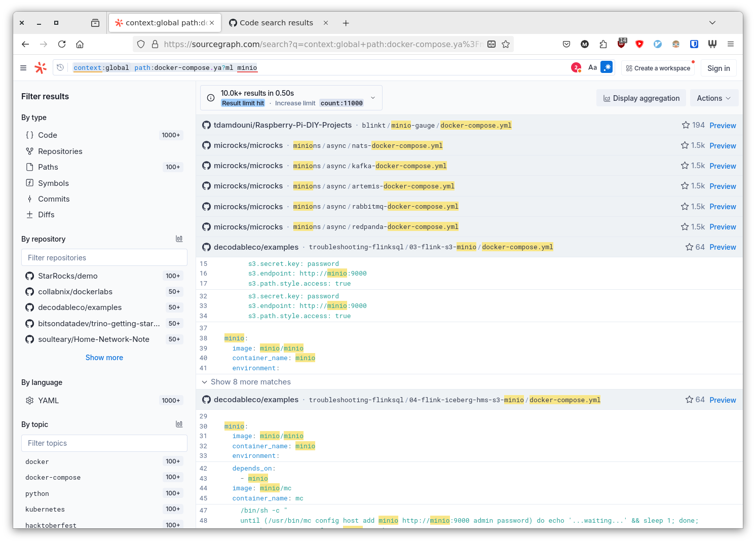
Task: Select collabnix/dockerlabs repository filter
Action: click(x=104, y=292)
